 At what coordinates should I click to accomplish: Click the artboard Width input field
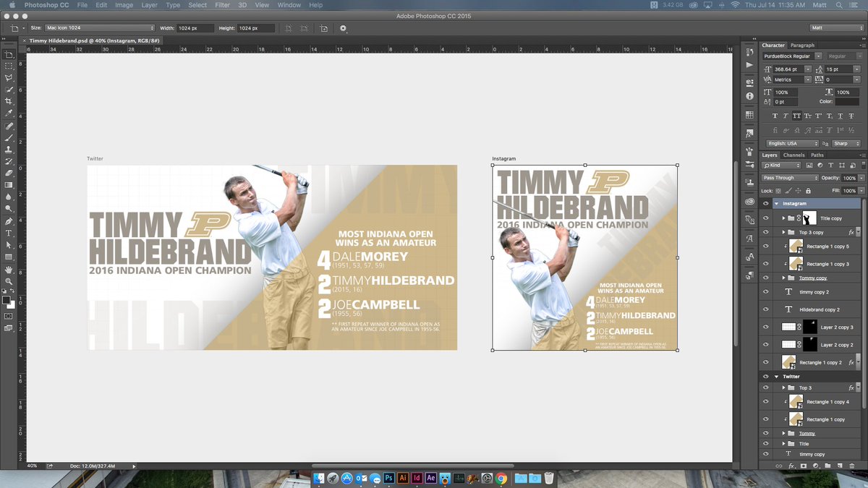pos(196,28)
